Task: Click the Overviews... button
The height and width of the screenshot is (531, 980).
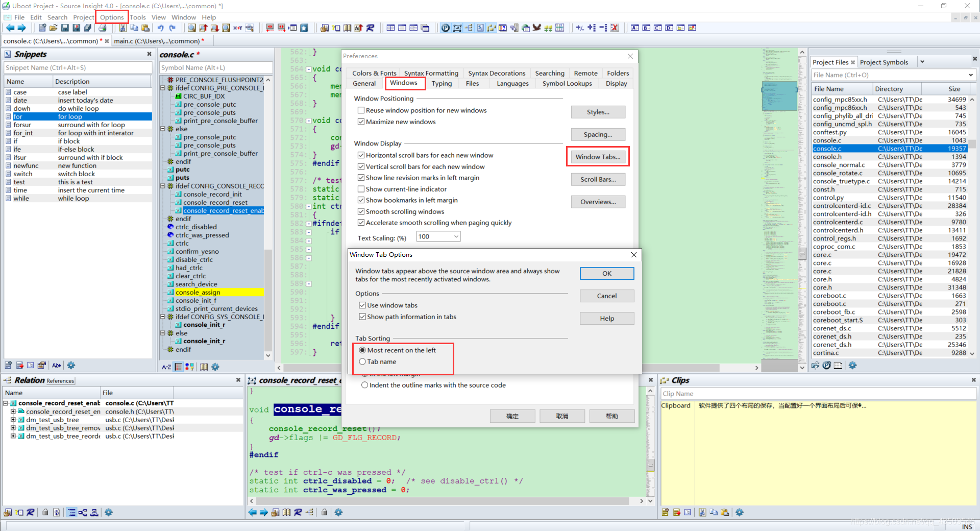Action: click(598, 202)
